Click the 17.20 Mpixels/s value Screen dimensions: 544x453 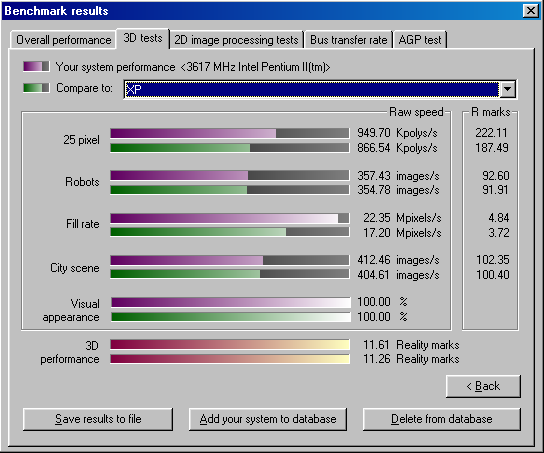tap(402, 233)
